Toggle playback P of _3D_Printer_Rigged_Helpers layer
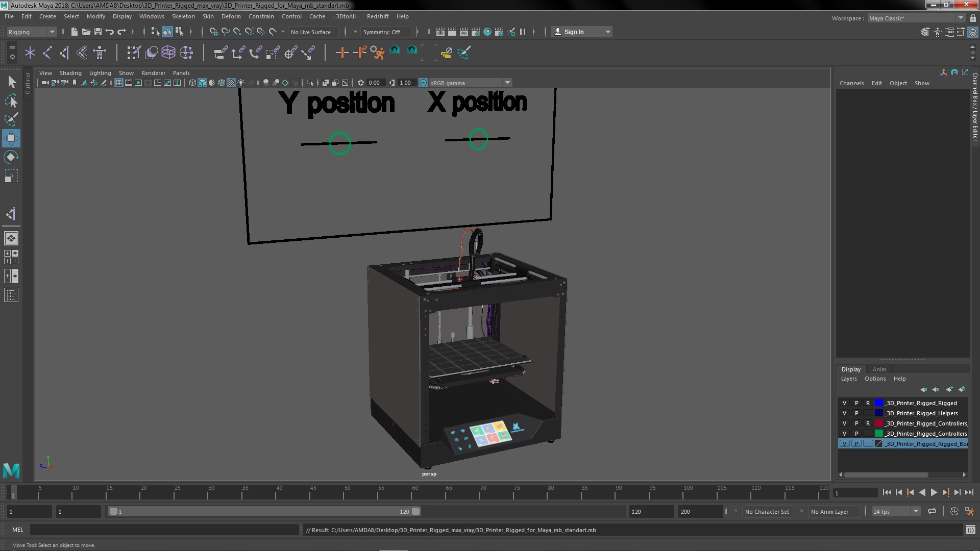 pos(856,413)
